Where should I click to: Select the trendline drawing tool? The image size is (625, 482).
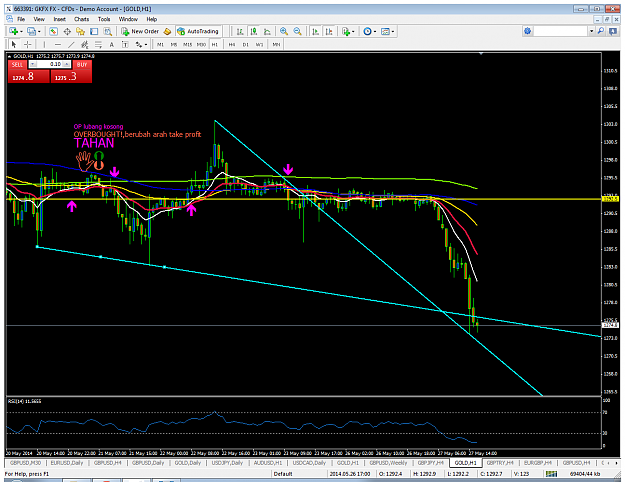pyautogui.click(x=71, y=44)
